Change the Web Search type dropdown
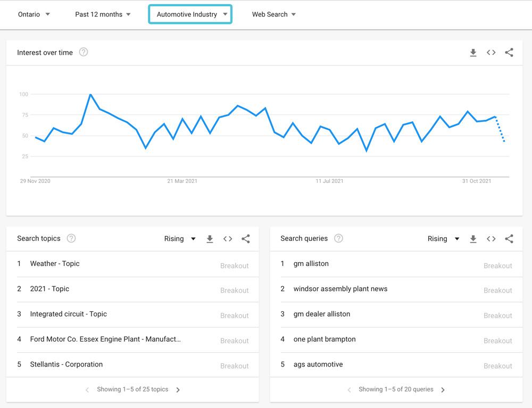Viewport: 532px width, 408px height. pos(273,14)
